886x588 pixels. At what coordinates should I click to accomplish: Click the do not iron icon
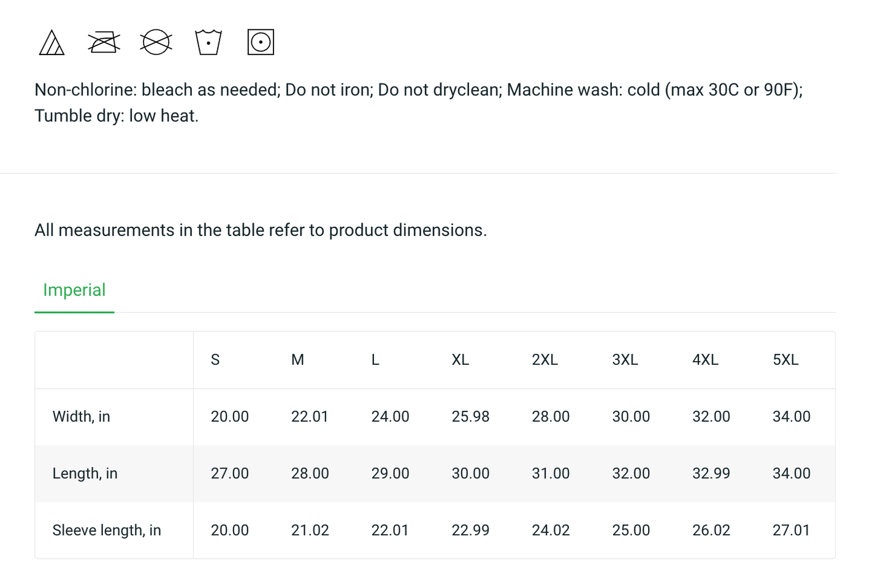[104, 42]
